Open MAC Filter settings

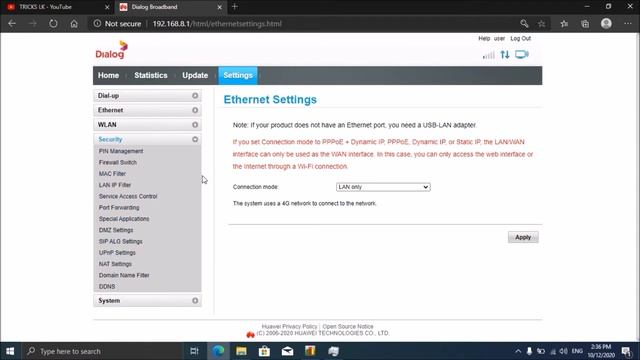point(112,174)
